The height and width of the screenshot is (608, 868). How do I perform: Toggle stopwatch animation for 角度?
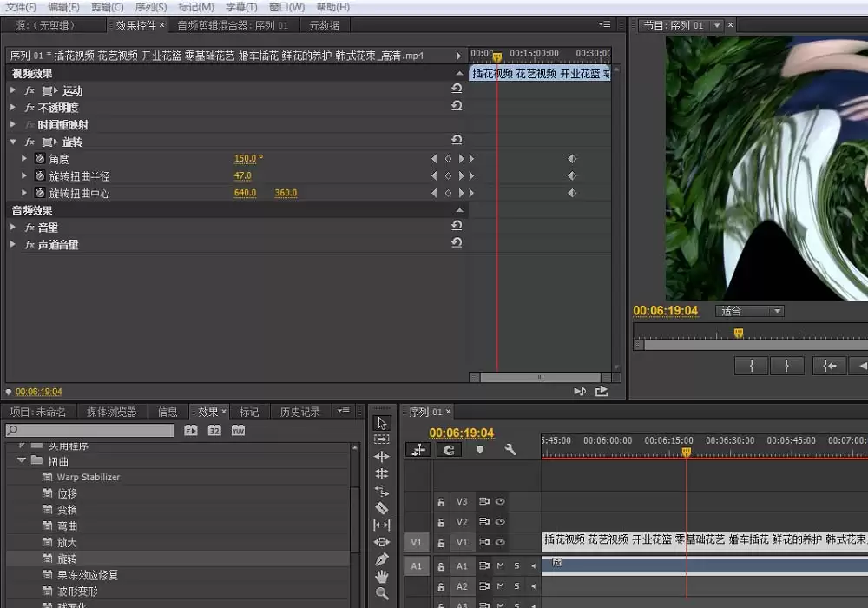(39, 159)
